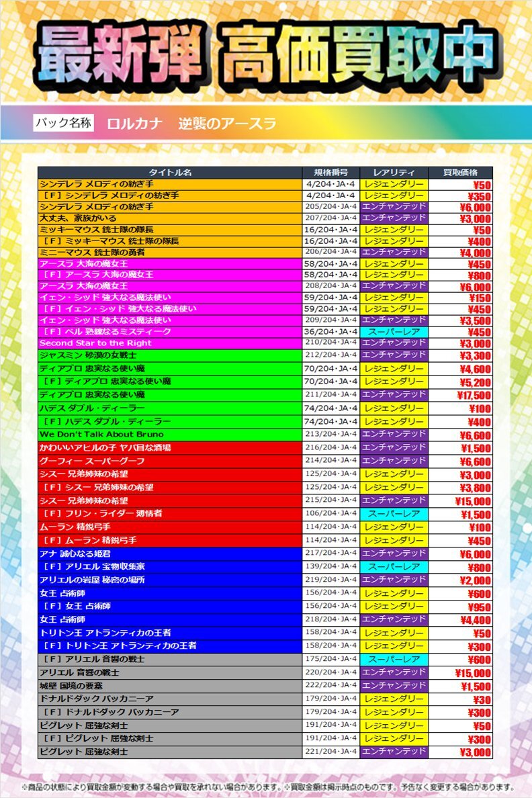532x798 pixels.
Task: Click the ¥2,000 price cell
Action: click(x=460, y=580)
